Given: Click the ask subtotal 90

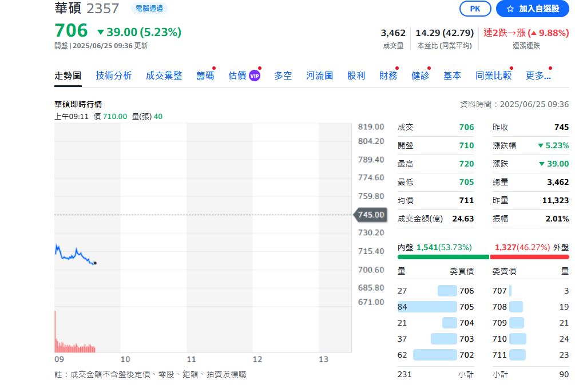Looking at the screenshot, I should [x=564, y=374].
